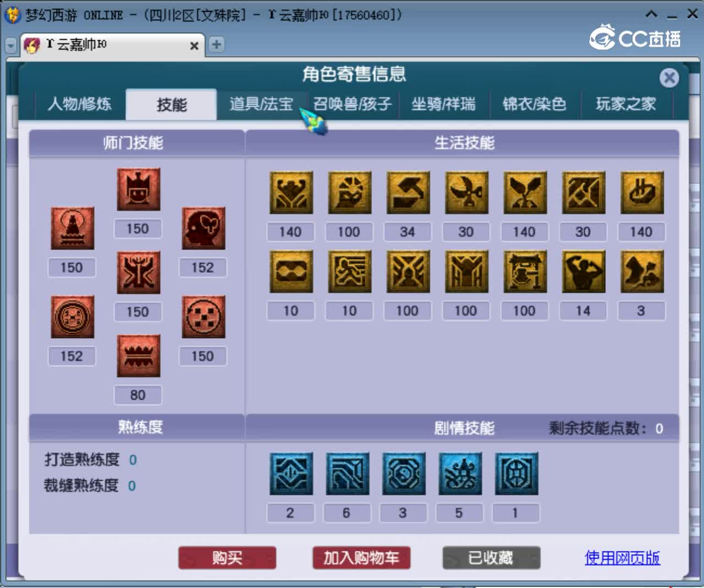The width and height of the screenshot is (704, 588).
Task: Click the running figure life skill icon
Action: pyautogui.click(x=349, y=271)
